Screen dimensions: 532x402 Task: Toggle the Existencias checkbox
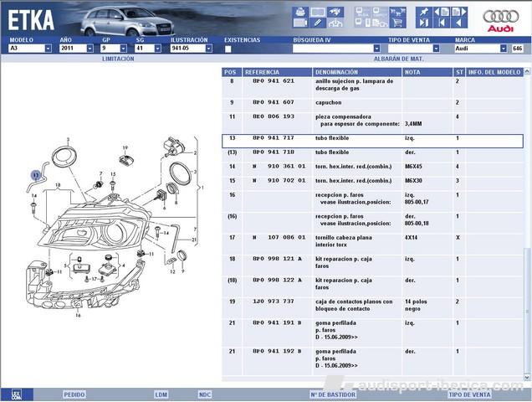point(228,49)
